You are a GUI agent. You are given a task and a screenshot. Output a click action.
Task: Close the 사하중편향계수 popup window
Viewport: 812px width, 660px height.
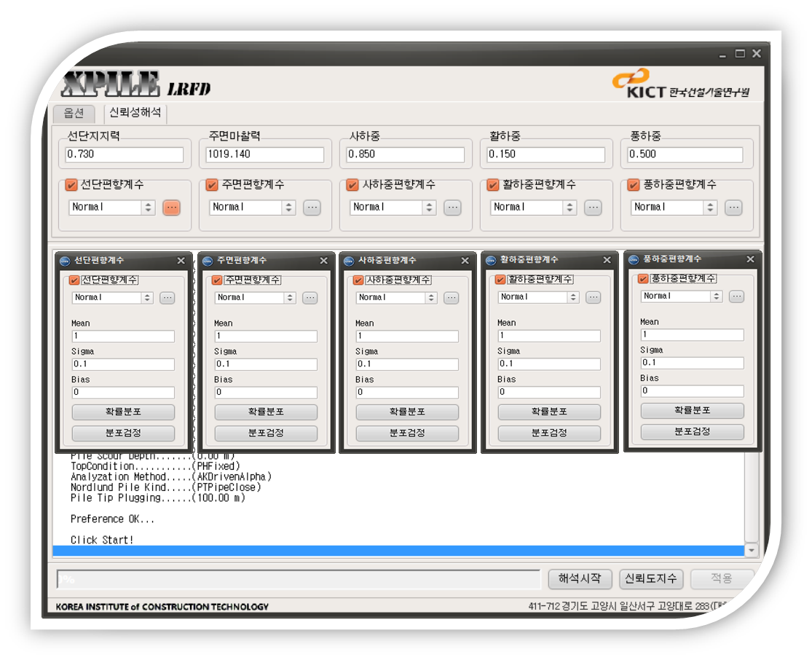[x=465, y=261]
